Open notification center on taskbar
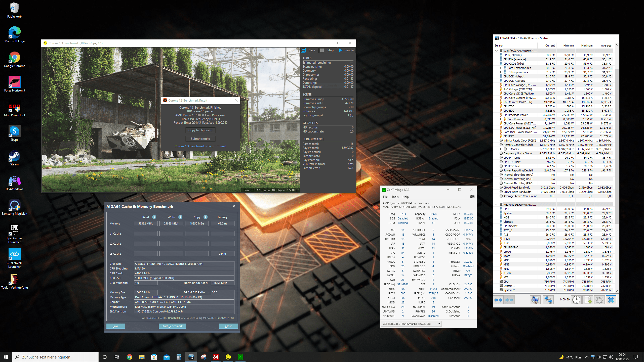644x362 pixels. pyautogui.click(x=636, y=357)
